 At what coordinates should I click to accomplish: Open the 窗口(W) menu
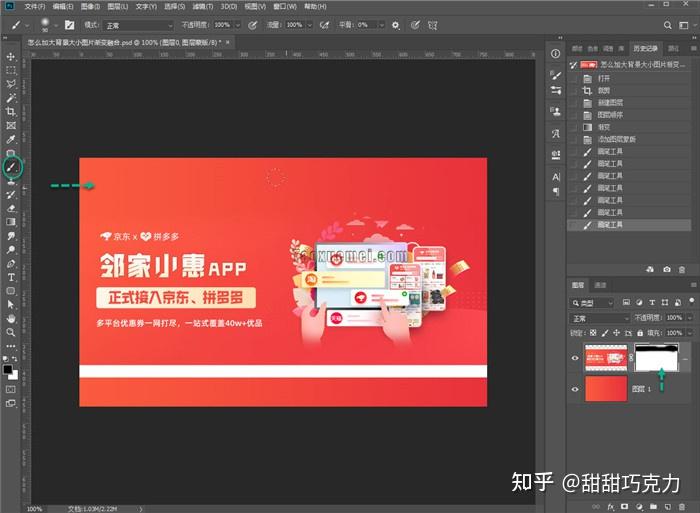pyautogui.click(x=285, y=7)
